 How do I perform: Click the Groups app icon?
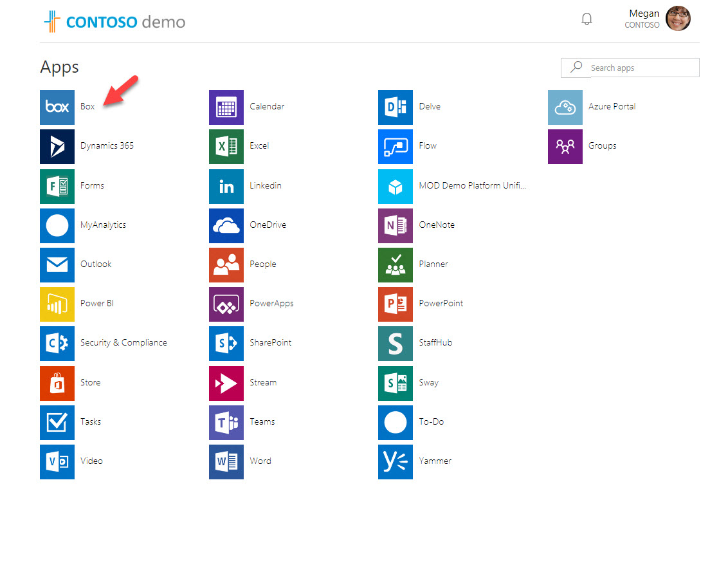[565, 147]
